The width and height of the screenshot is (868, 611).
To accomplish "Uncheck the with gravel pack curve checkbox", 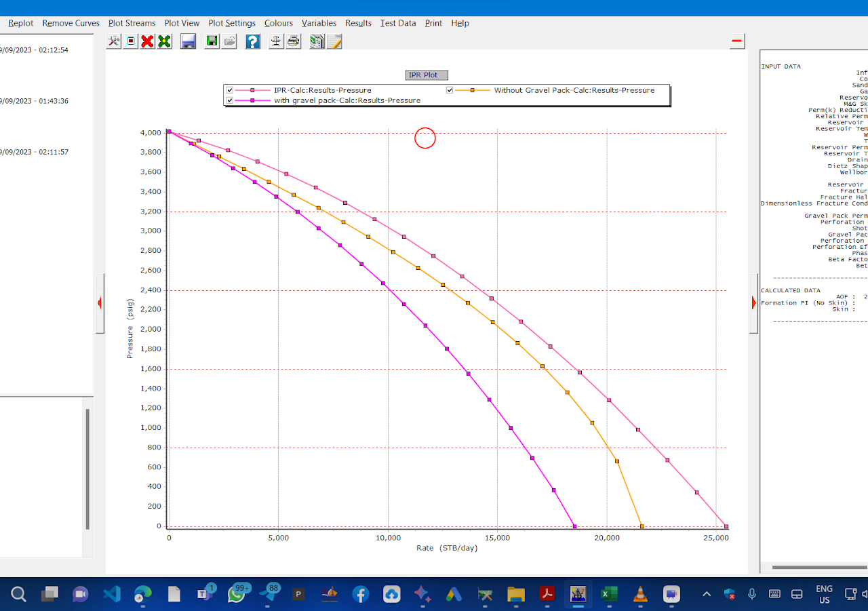I will pyautogui.click(x=230, y=100).
